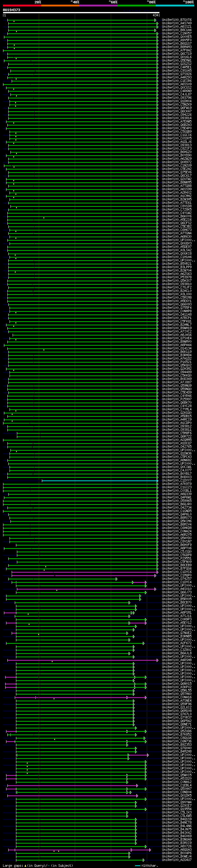Select hit label UniRef100_Q016L6
The width and height of the screenshot is (197, 868).
coord(177,57)
